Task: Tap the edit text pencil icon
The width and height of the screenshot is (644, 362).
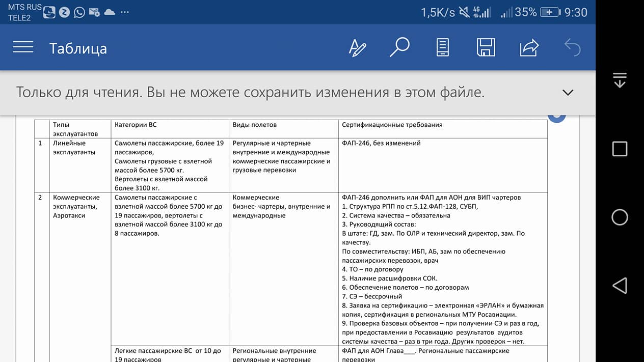Action: pyautogui.click(x=357, y=48)
